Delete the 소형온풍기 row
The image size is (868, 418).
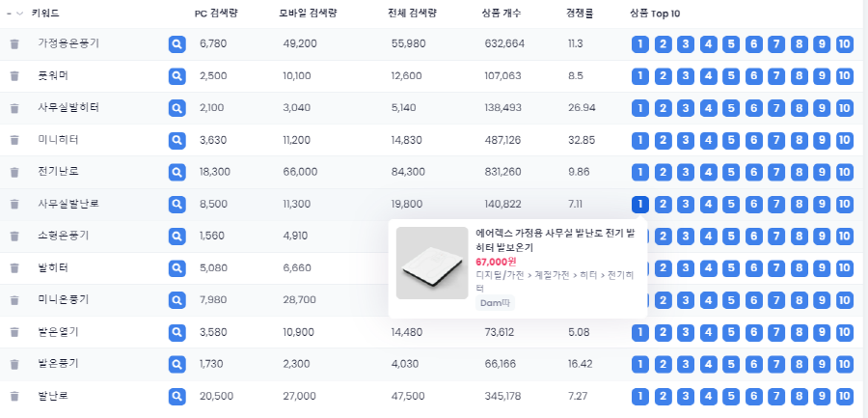click(14, 237)
